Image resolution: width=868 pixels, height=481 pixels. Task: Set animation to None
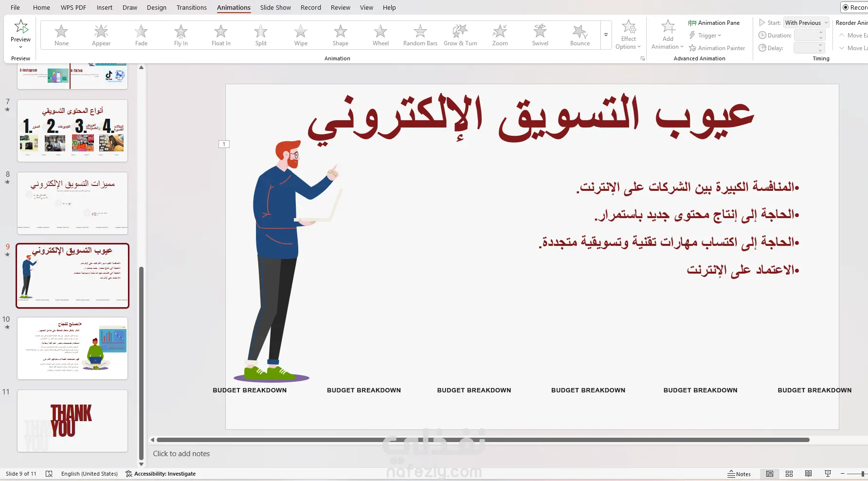click(x=61, y=35)
